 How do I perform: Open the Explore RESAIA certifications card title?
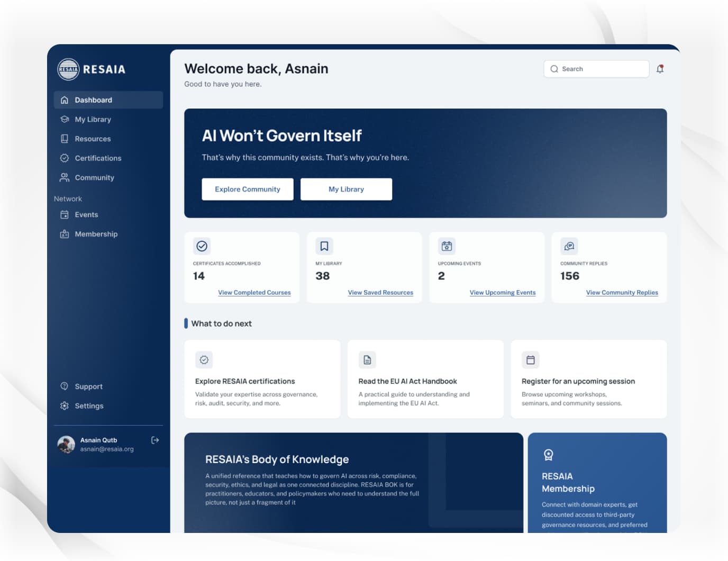[x=245, y=382]
